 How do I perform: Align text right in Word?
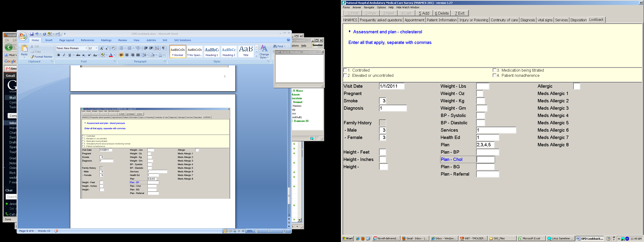tap(132, 55)
